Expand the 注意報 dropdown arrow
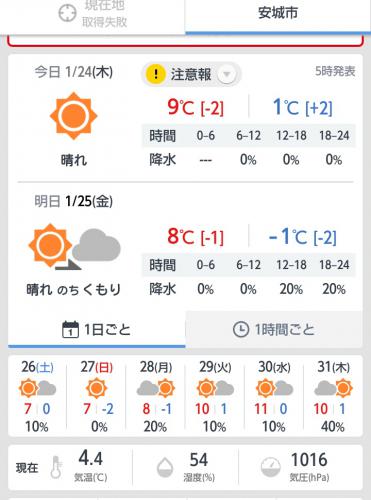This screenshot has width=371, height=500. 227,74
